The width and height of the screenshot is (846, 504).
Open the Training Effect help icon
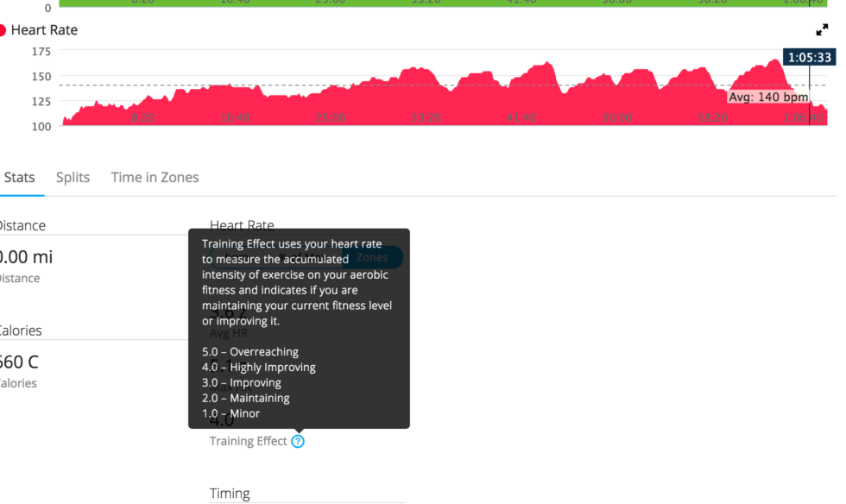click(298, 441)
